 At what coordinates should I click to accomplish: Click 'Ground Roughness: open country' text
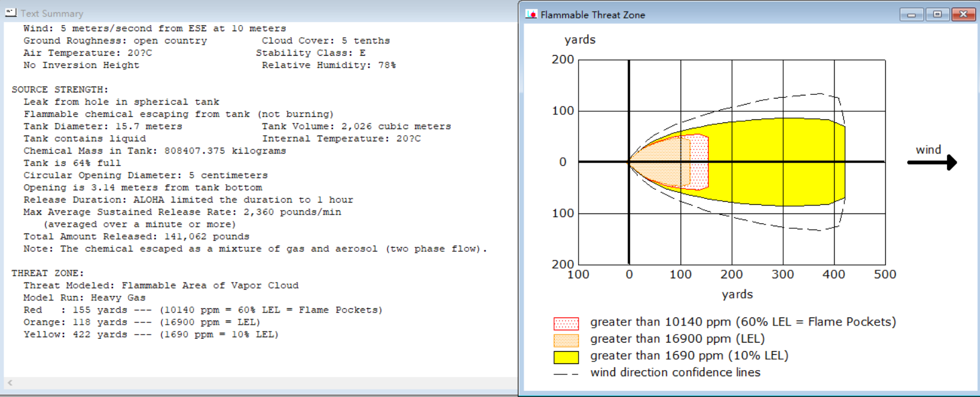click(115, 41)
